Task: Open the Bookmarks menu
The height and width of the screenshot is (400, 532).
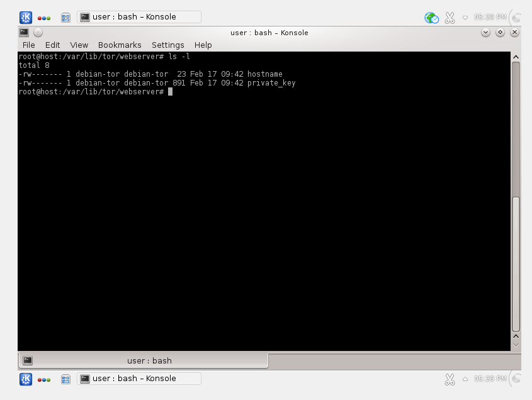Action: pyautogui.click(x=120, y=45)
